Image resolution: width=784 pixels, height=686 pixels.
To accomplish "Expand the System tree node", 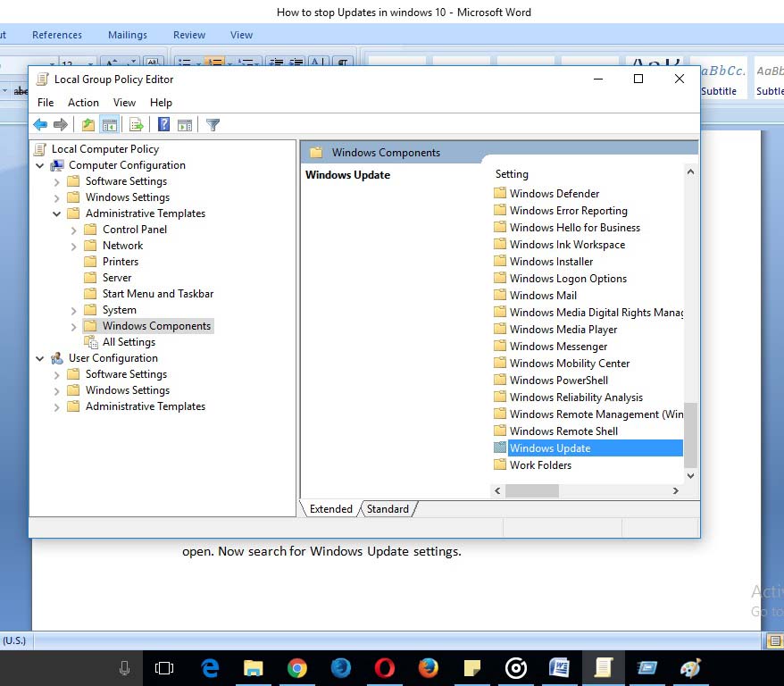I will pyautogui.click(x=73, y=311).
